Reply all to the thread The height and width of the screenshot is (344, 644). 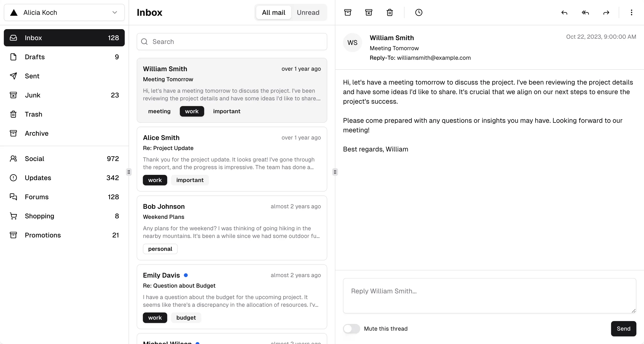click(585, 13)
